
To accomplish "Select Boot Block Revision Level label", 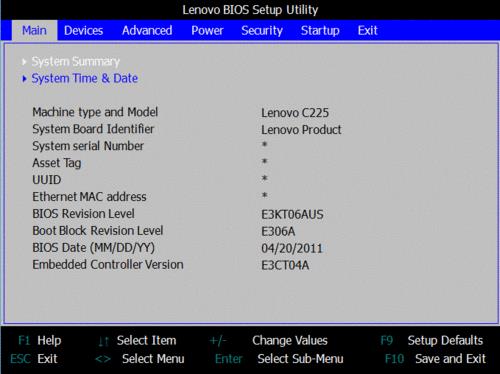I will click(98, 231).
